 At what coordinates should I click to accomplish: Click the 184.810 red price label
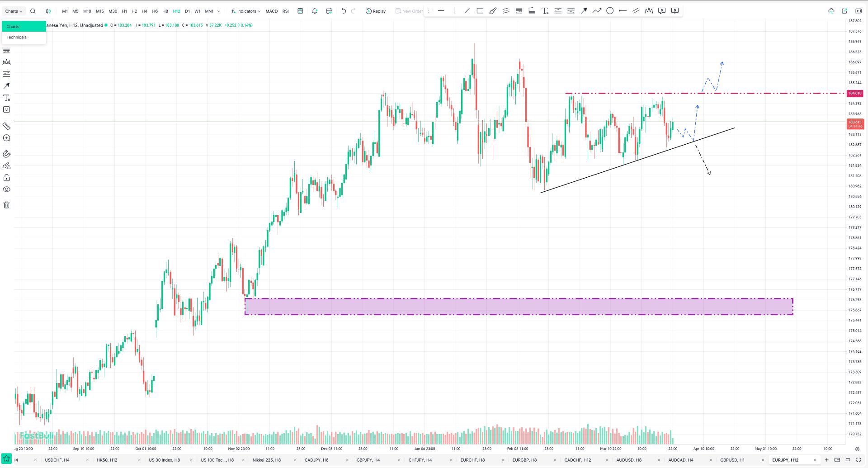(854, 93)
